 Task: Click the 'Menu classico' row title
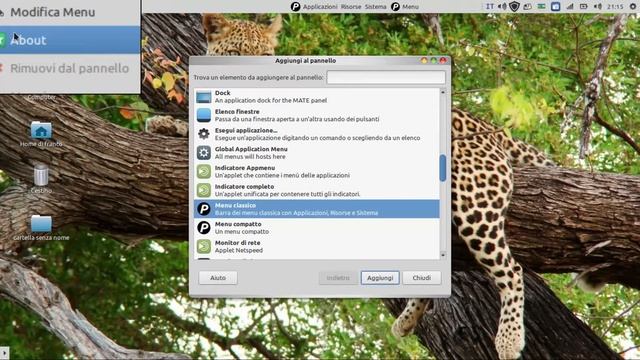point(236,205)
